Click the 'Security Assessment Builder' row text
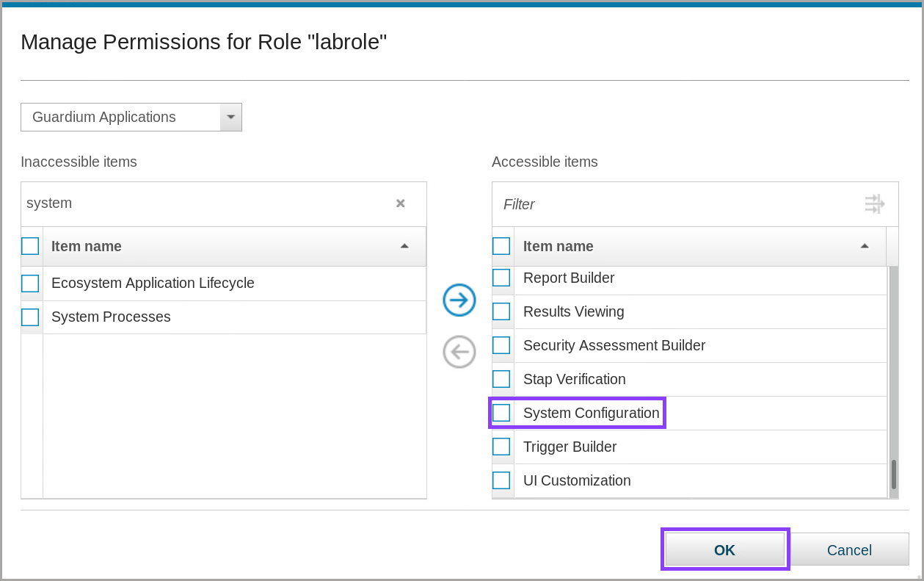The width and height of the screenshot is (924, 581). tap(614, 345)
